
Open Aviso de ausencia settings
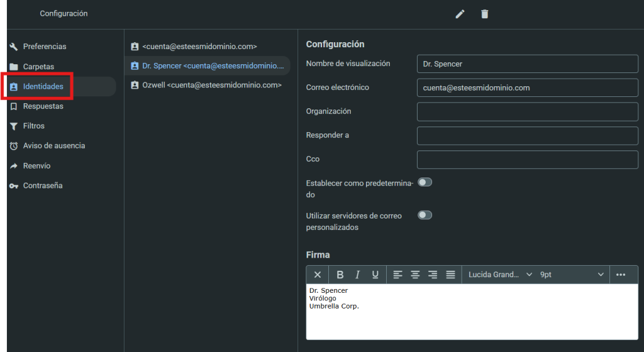[53, 145]
